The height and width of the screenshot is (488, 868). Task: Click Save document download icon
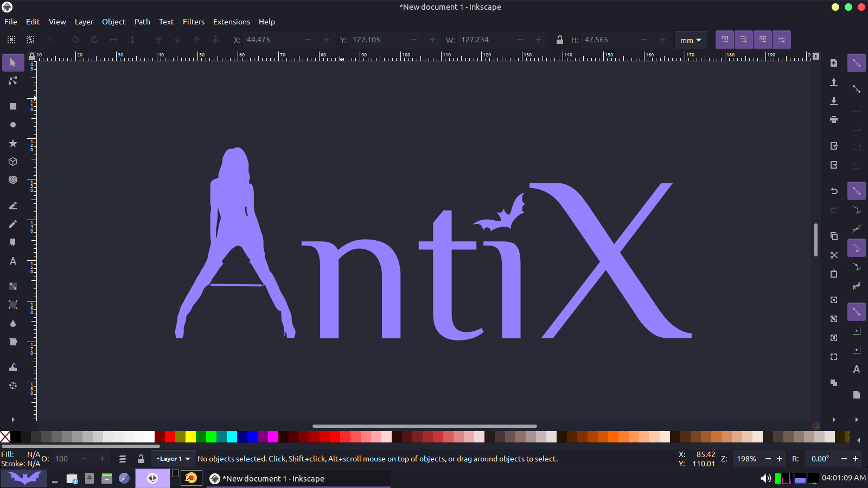(834, 101)
